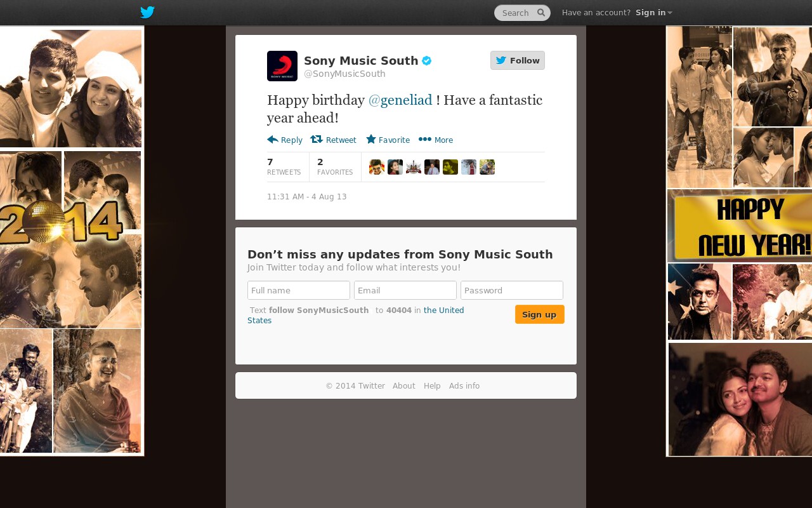Reply to the birthday tweet
This screenshot has width=812, height=508.
pos(285,140)
